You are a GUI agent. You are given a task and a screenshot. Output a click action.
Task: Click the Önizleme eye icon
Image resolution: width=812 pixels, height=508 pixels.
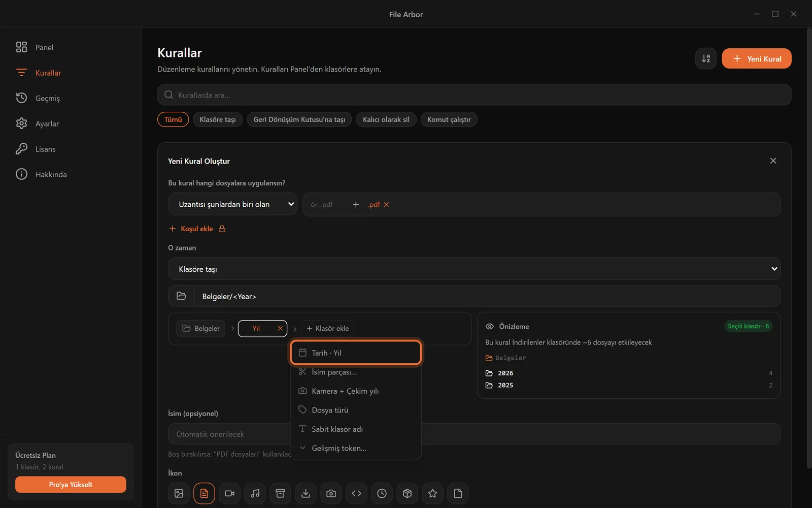(x=490, y=326)
